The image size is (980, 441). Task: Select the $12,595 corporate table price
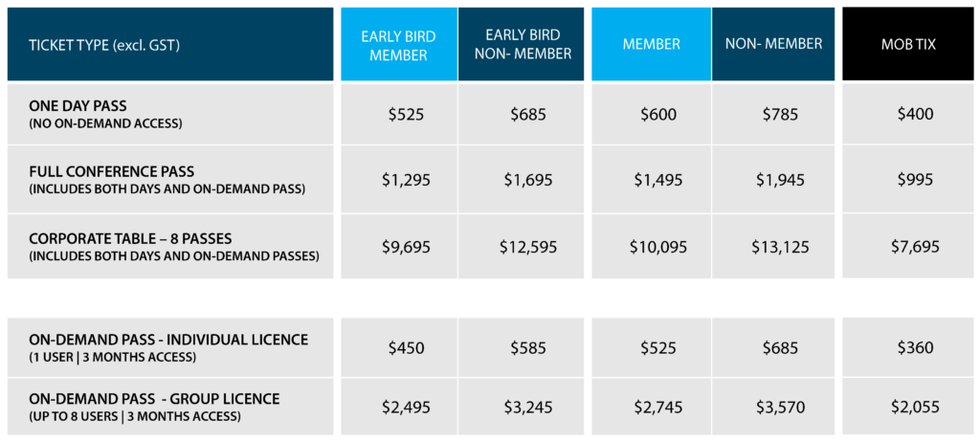pos(528,247)
